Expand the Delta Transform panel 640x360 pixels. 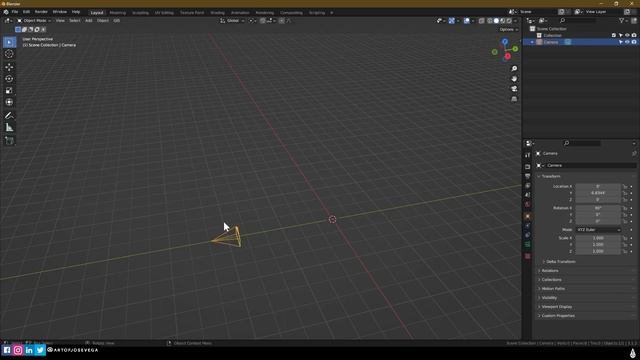(x=560, y=262)
